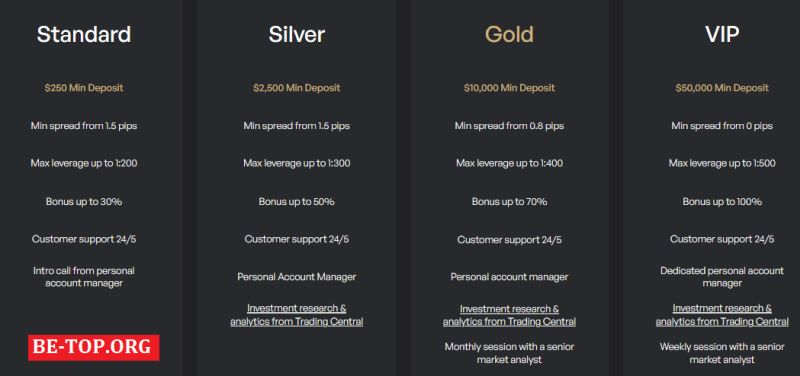The height and width of the screenshot is (376, 800).
Task: Click the $2,500 Min Deposit text
Action: coord(296,88)
